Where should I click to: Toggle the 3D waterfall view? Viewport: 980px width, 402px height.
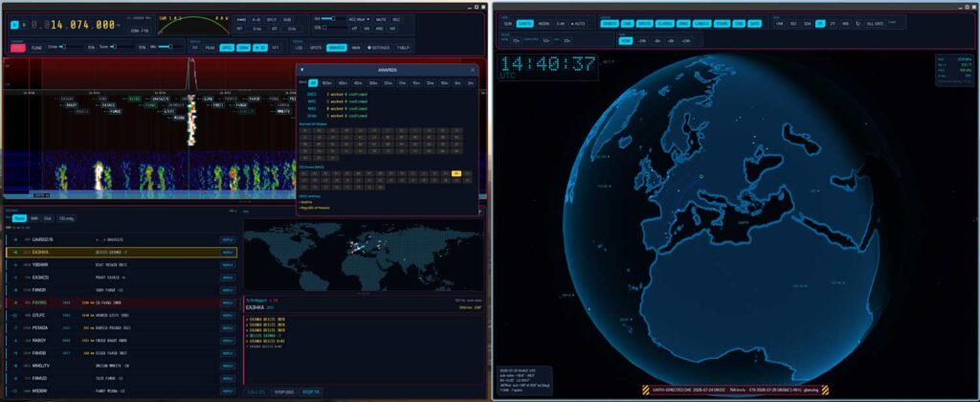[260, 48]
